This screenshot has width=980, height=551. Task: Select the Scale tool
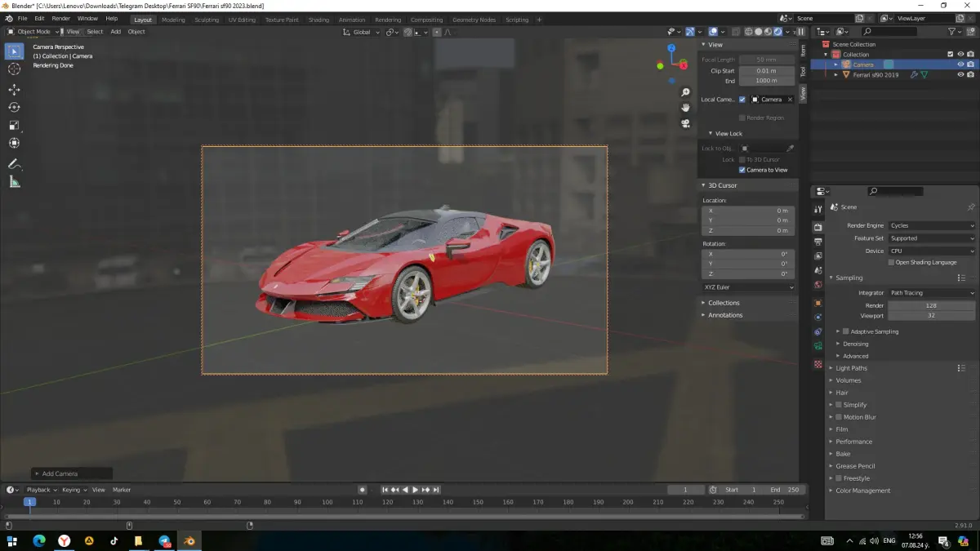click(x=14, y=125)
